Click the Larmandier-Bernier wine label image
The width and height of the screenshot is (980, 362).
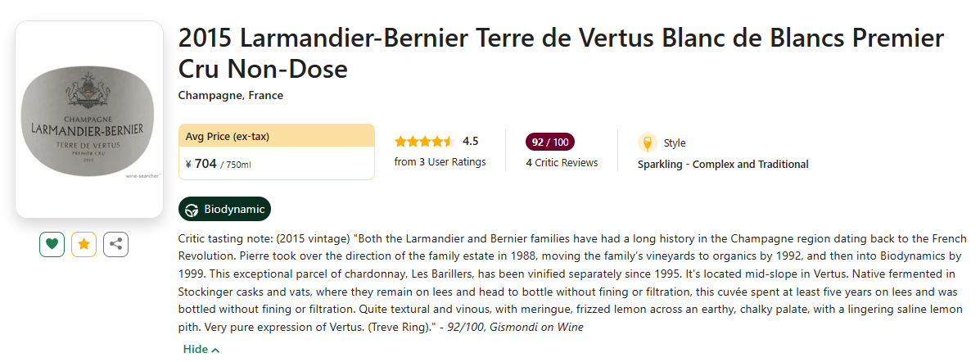click(x=89, y=120)
